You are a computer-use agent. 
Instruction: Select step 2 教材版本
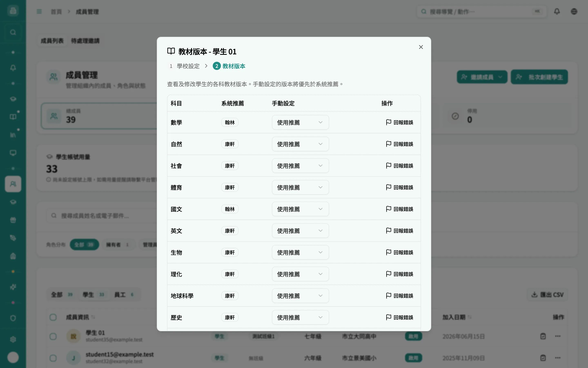click(229, 66)
